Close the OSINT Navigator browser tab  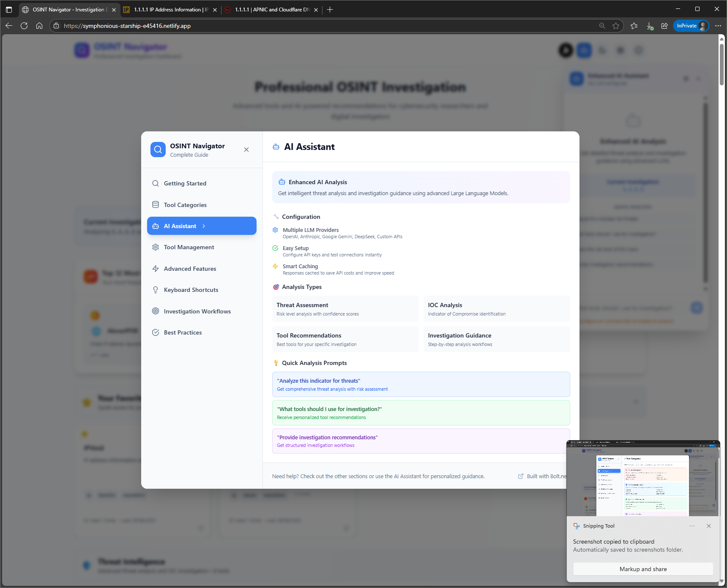click(114, 10)
